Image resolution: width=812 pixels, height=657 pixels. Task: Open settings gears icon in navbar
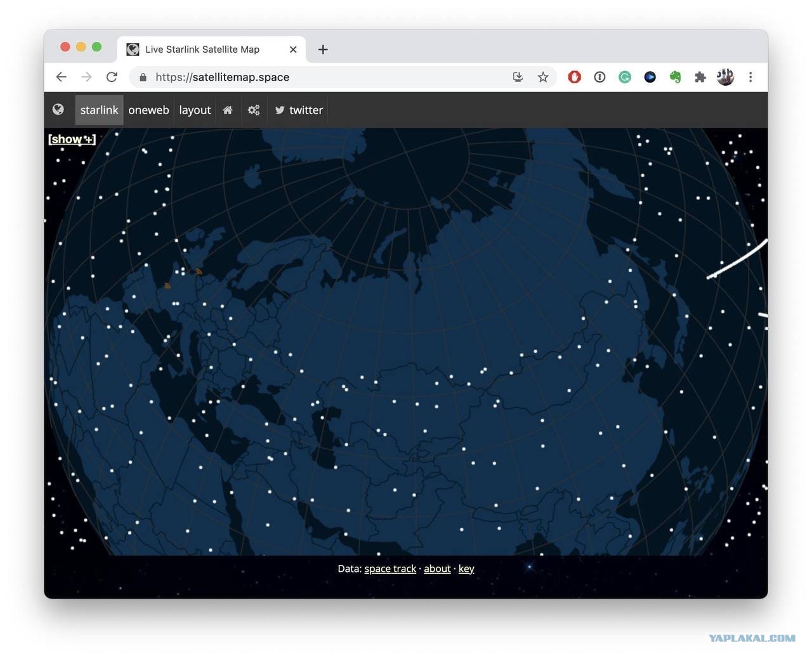coord(254,110)
